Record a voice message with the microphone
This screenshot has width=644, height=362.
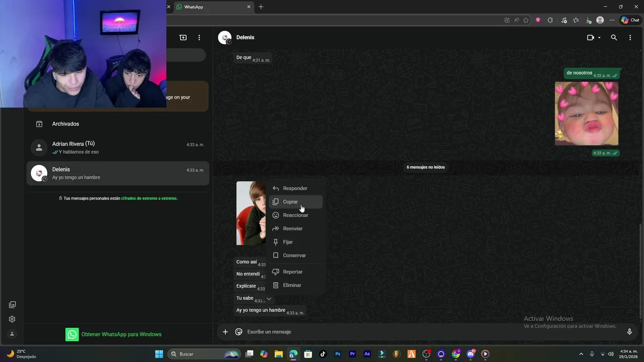pos(629,332)
